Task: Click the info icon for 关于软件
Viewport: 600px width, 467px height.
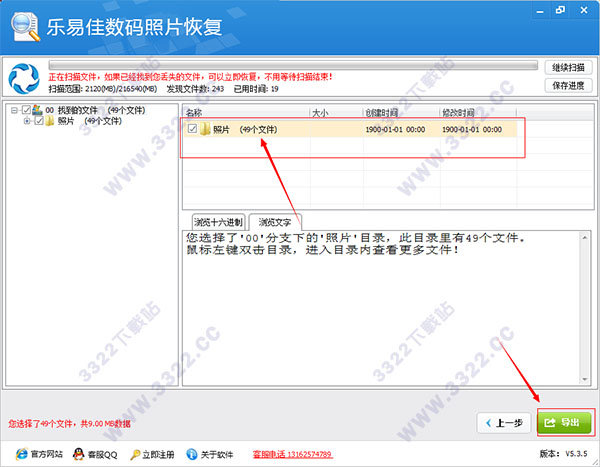Action: point(191,454)
